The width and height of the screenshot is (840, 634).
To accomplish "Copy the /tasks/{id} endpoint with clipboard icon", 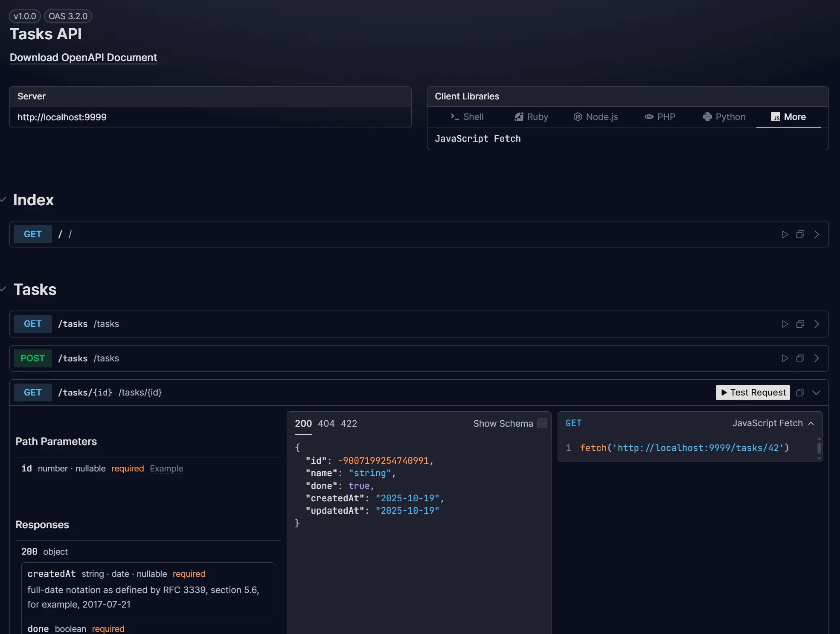I will click(800, 393).
